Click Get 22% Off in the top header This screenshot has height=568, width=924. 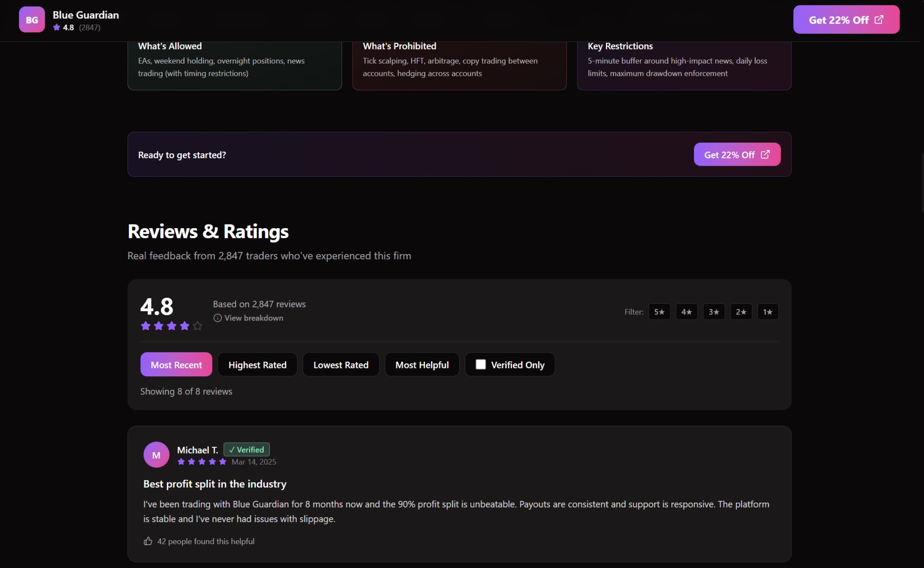pos(846,19)
